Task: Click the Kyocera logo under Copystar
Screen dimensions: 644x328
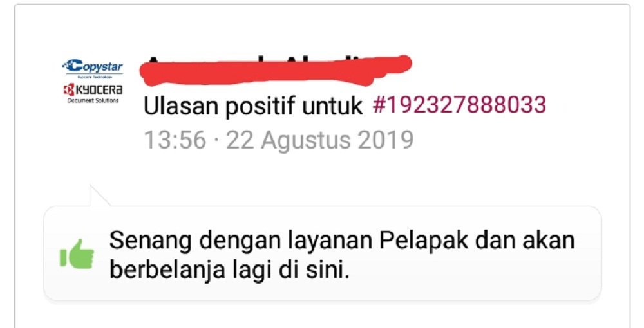Action: tap(93, 90)
